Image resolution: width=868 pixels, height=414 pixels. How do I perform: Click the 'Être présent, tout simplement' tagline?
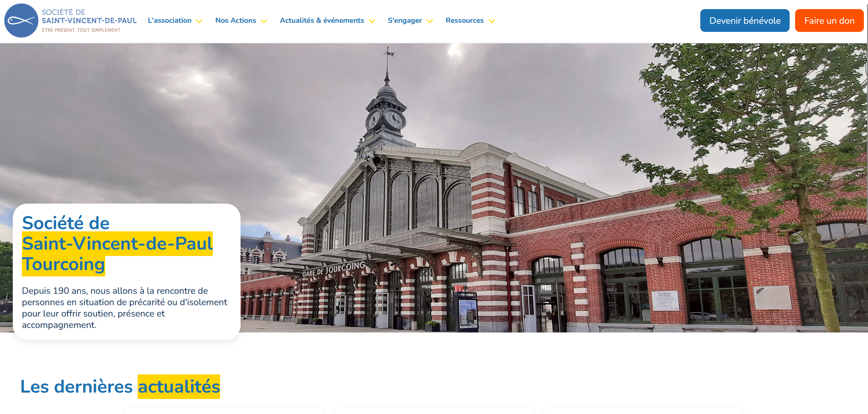click(81, 30)
